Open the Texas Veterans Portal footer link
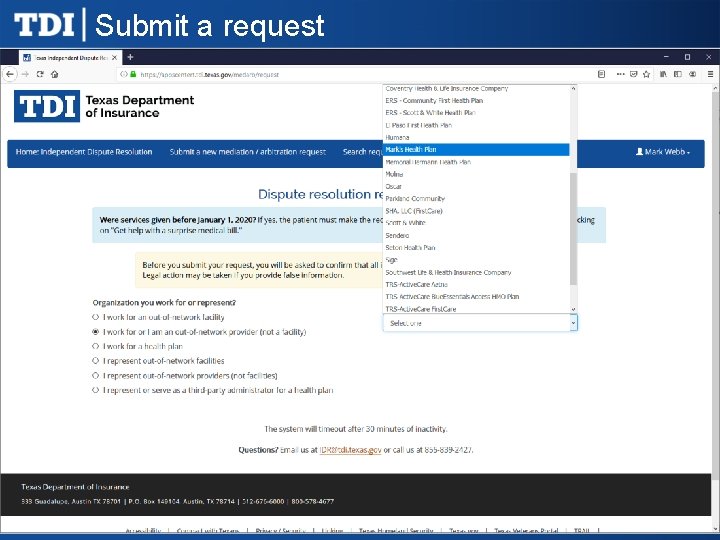Image resolution: width=720 pixels, height=540 pixels. [526, 530]
